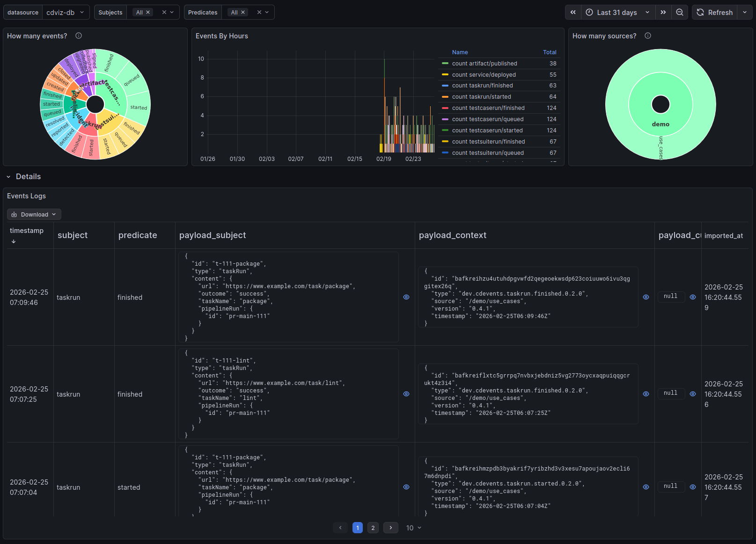Go to page 2 of the table
This screenshot has height=544, width=756.
[x=373, y=528]
